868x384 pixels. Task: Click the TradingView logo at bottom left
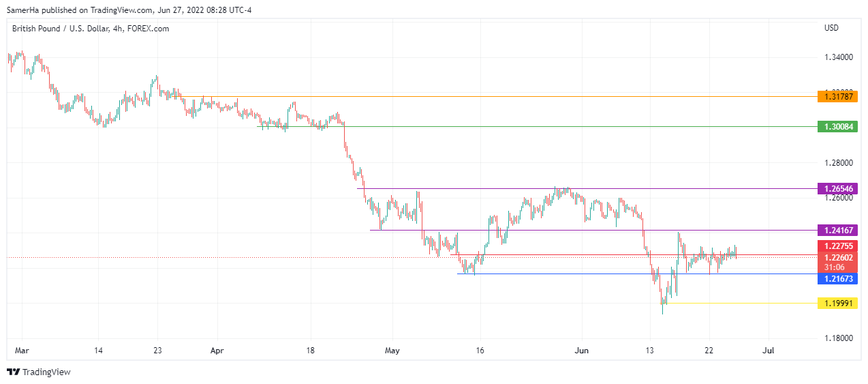click(39, 372)
